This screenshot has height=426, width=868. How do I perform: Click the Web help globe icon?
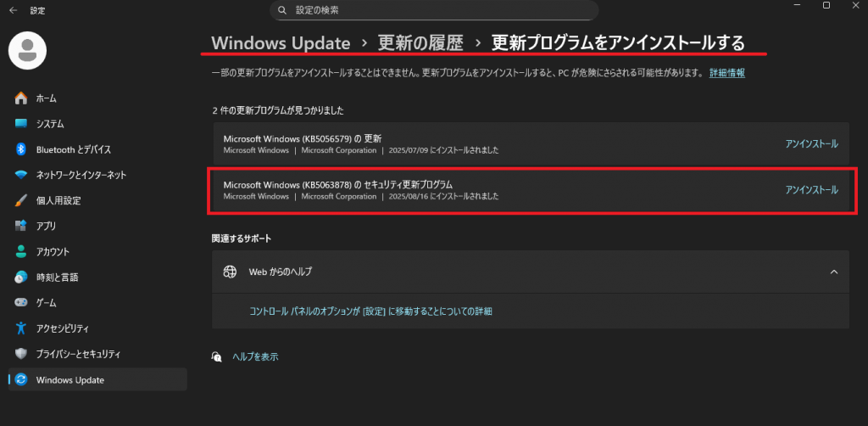point(230,272)
